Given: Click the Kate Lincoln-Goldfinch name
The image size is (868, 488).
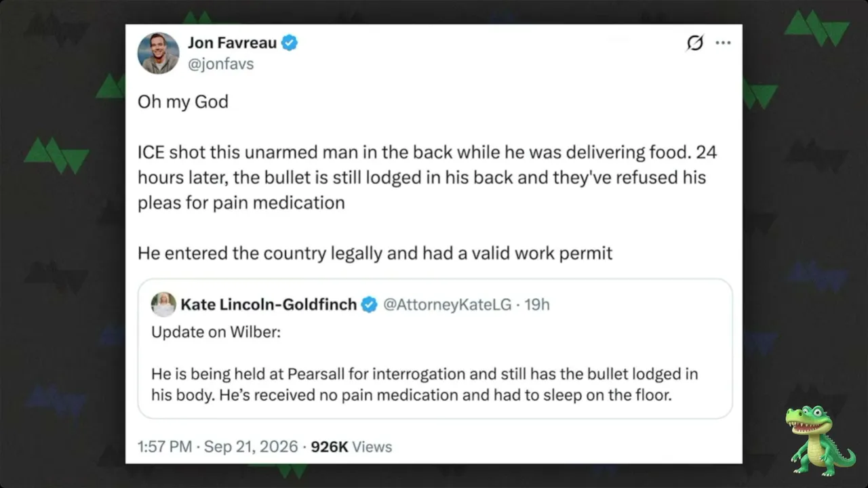Looking at the screenshot, I should 269,304.
